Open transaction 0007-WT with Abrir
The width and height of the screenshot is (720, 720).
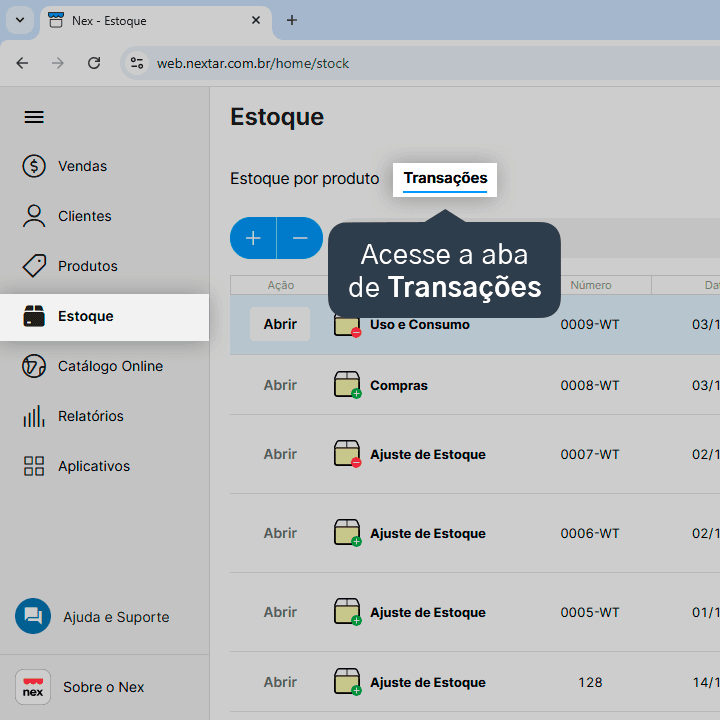(280, 454)
